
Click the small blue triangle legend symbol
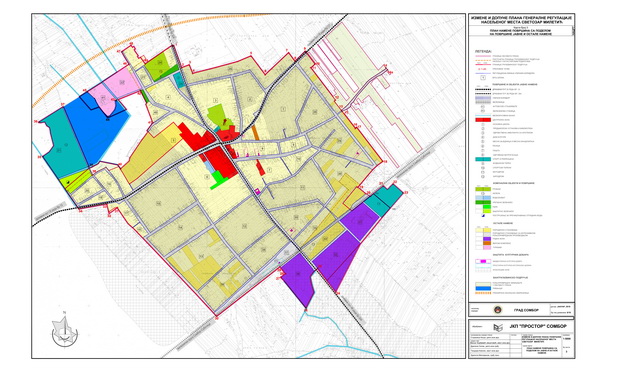point(484,215)
